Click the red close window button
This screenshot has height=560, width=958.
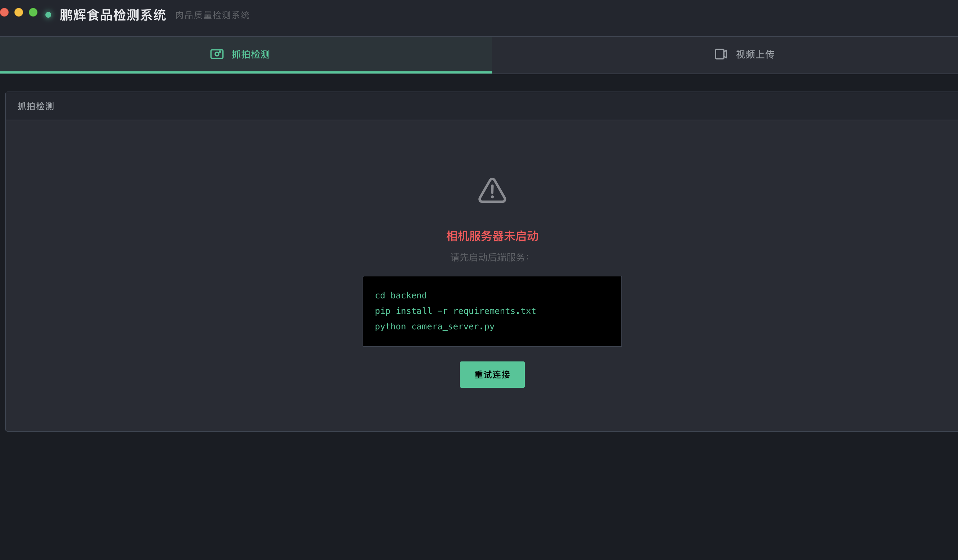coord(4,12)
